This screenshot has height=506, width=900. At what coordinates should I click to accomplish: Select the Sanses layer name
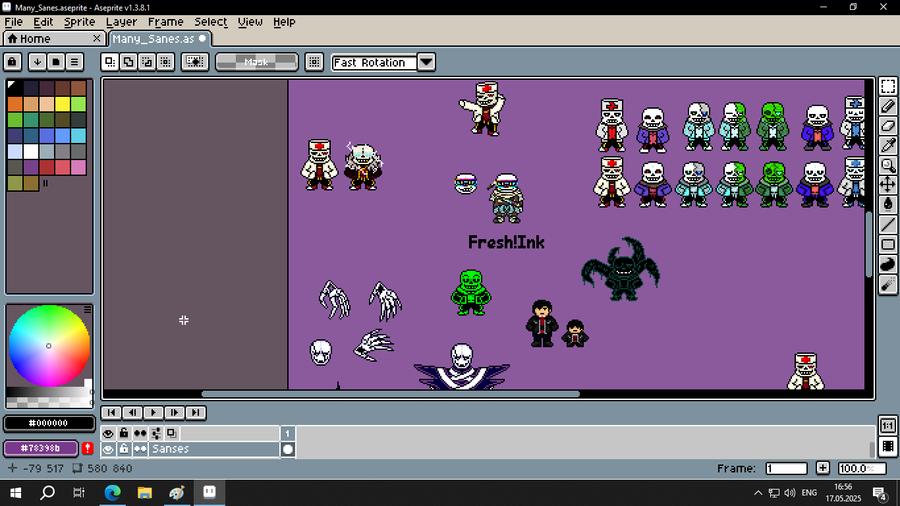click(214, 449)
